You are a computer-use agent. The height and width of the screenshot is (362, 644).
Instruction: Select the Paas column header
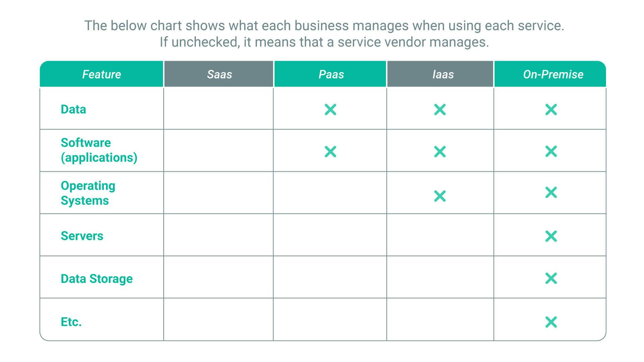tap(331, 74)
